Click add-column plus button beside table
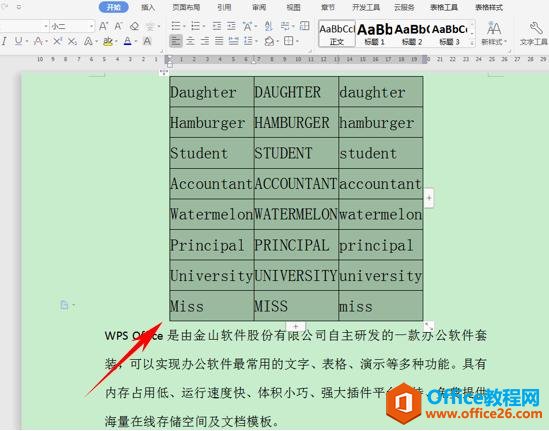This screenshot has width=549, height=431. (429, 198)
